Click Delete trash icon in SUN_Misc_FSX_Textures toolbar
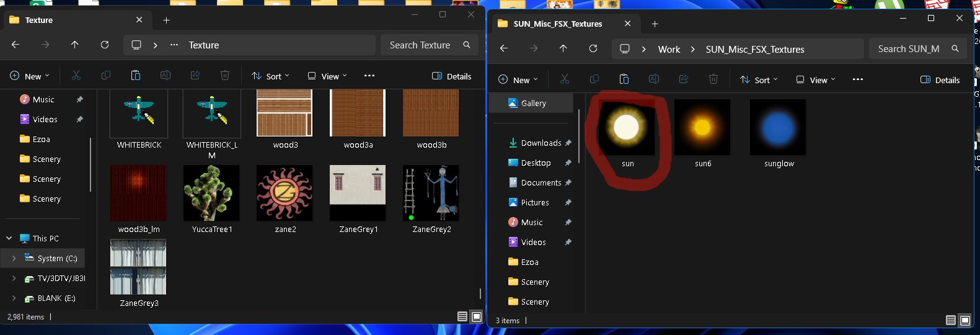Screen dimensions: 980x335 point(713,79)
